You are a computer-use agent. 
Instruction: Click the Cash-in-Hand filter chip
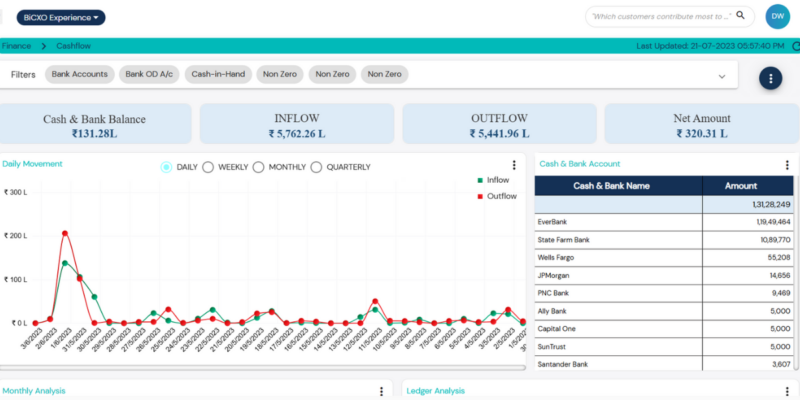(218, 74)
